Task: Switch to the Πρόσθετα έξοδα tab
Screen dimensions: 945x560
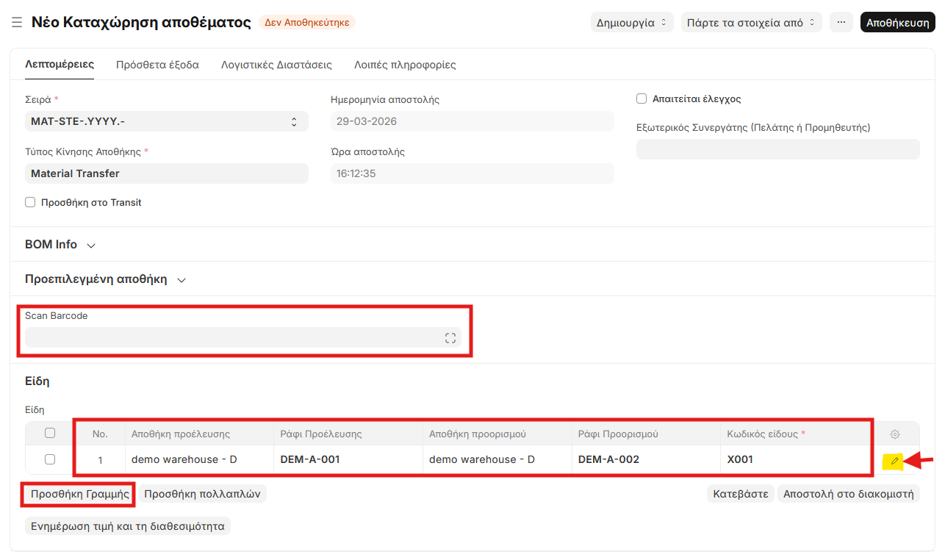Action: (x=157, y=65)
